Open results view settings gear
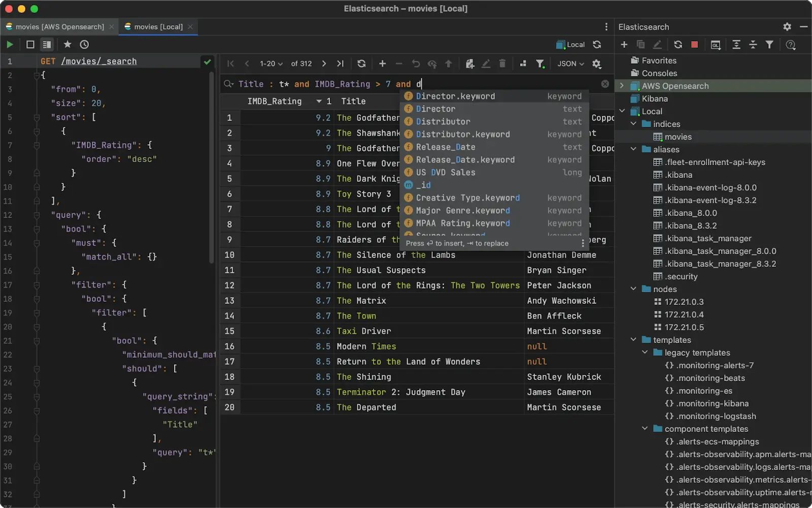 (597, 63)
